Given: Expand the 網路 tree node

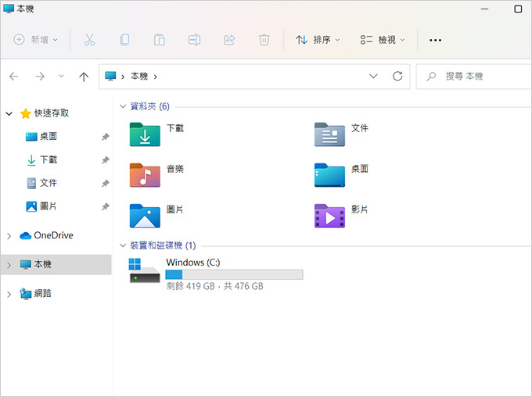Looking at the screenshot, I should click(9, 295).
